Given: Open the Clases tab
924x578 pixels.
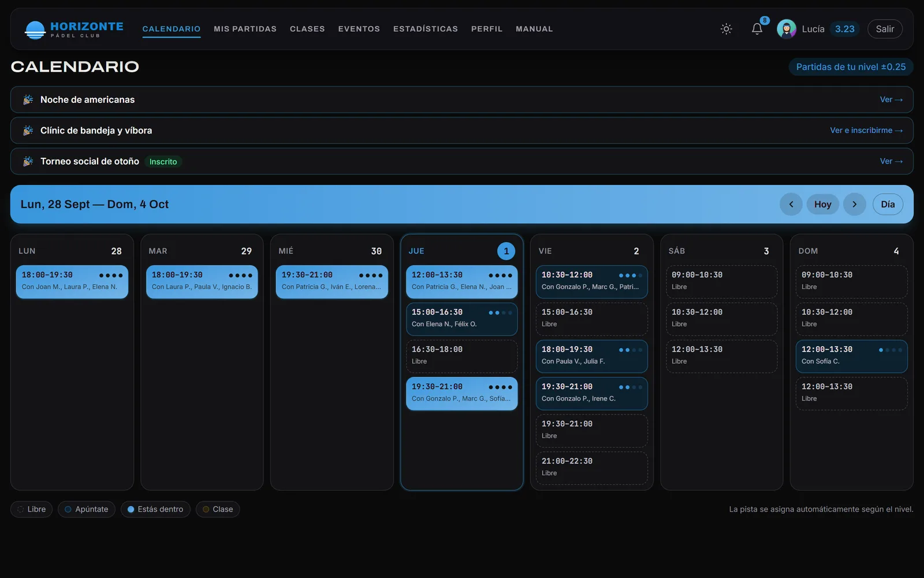Looking at the screenshot, I should click(x=307, y=29).
